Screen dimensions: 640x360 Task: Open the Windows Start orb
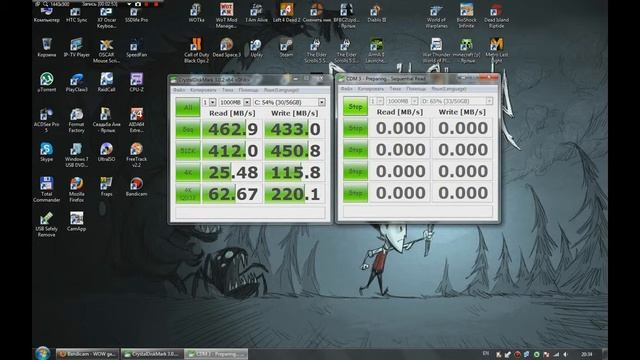42,353
